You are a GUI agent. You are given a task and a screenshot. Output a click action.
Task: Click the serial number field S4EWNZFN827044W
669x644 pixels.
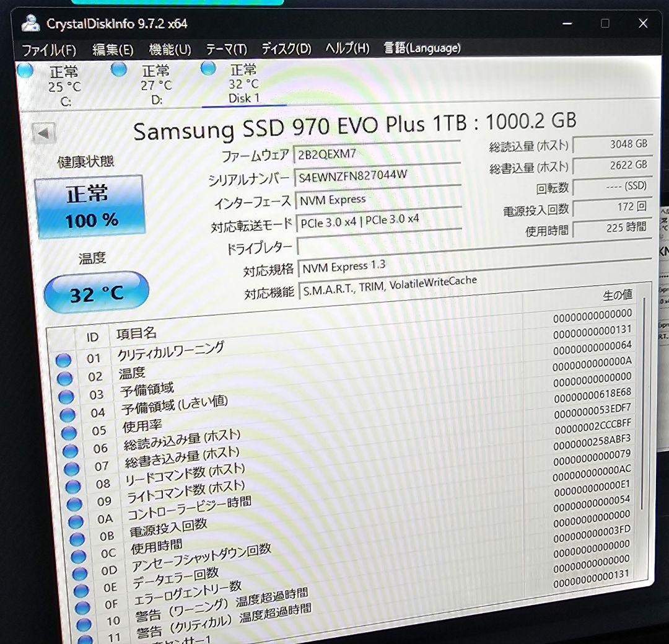tap(378, 175)
